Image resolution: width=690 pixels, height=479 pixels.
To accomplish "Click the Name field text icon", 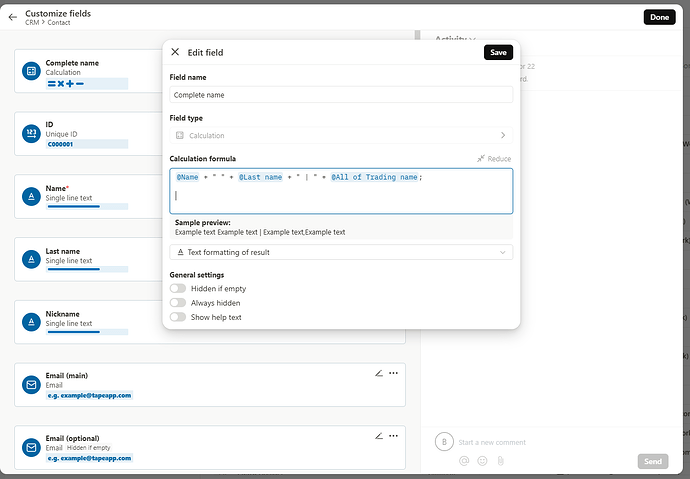I will coord(31,196).
